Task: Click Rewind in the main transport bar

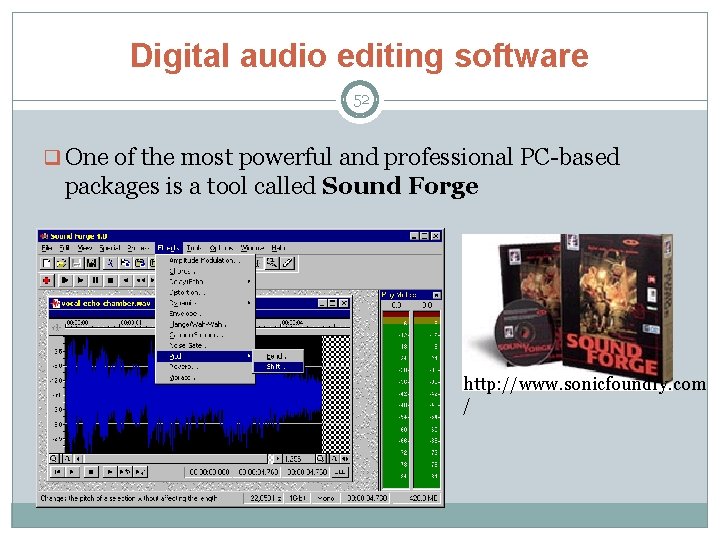Action: coord(141,280)
